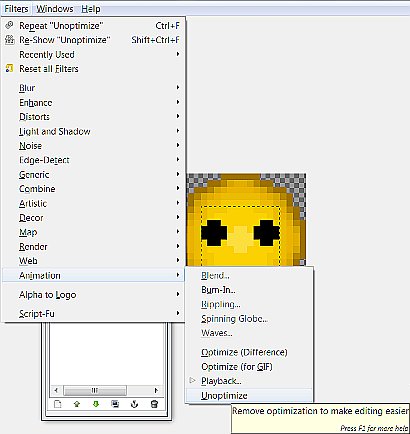This screenshot has height=434, width=410.
Task: Open the Windows menu
Action: [x=55, y=9]
